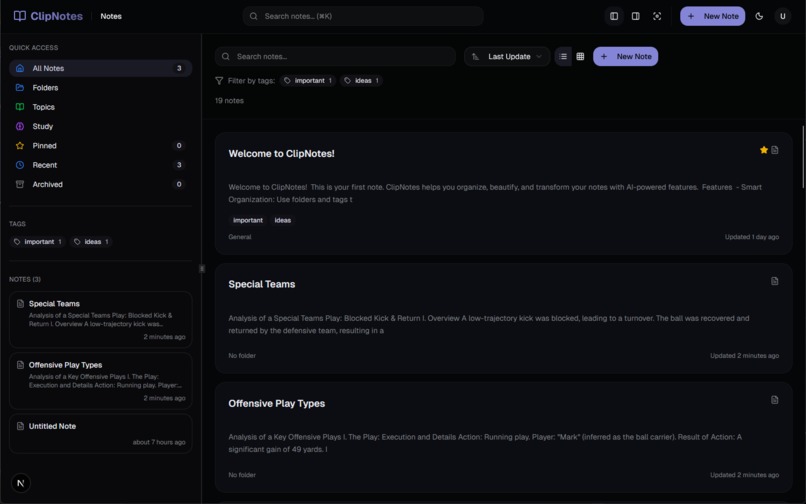Image resolution: width=806 pixels, height=504 pixels.
Task: Focus the main pane Search notes field
Action: [x=335, y=57]
